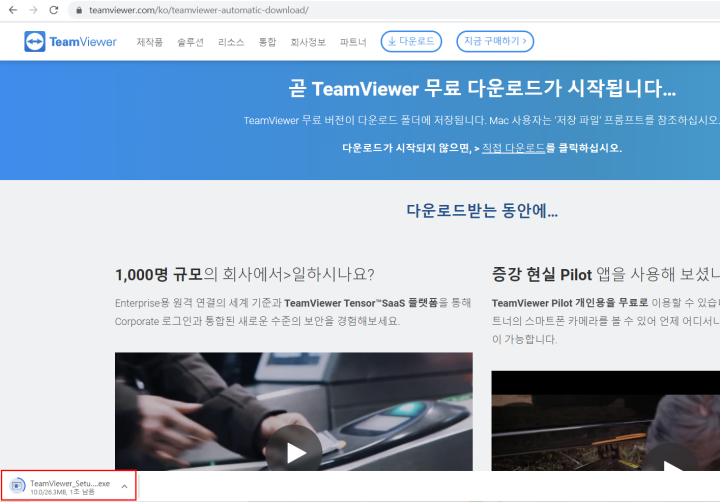Open the video thumbnail under 1,000명 규모 heading
The width and height of the screenshot is (720, 502).
[x=294, y=412]
